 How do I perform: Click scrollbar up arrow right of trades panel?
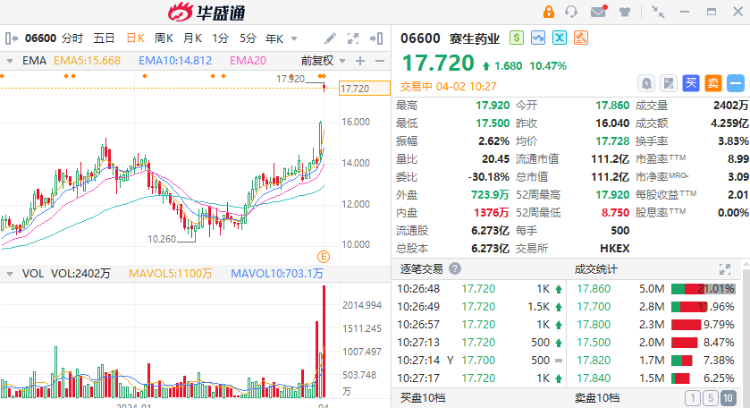coord(746,264)
